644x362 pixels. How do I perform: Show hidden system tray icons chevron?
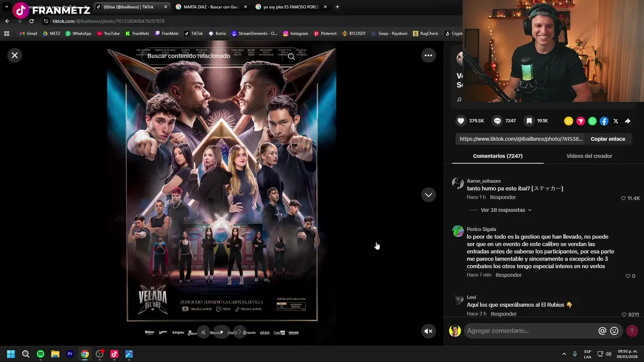click(564, 354)
